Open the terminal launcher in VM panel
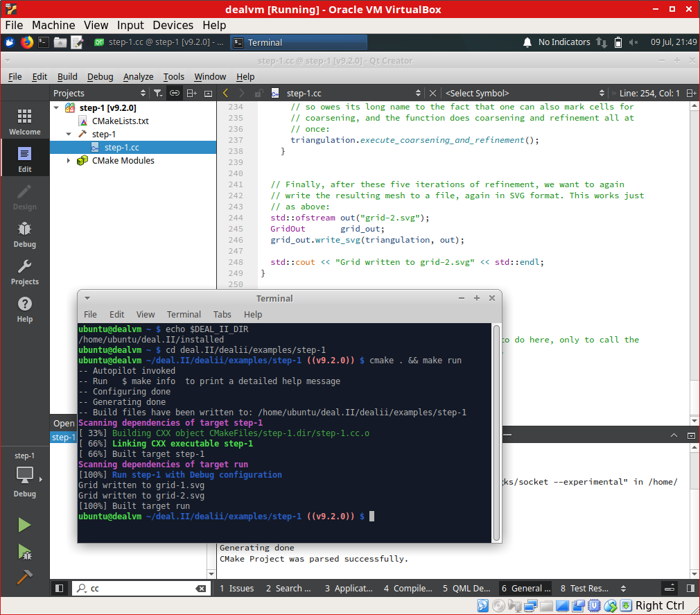 pyautogui.click(x=43, y=42)
